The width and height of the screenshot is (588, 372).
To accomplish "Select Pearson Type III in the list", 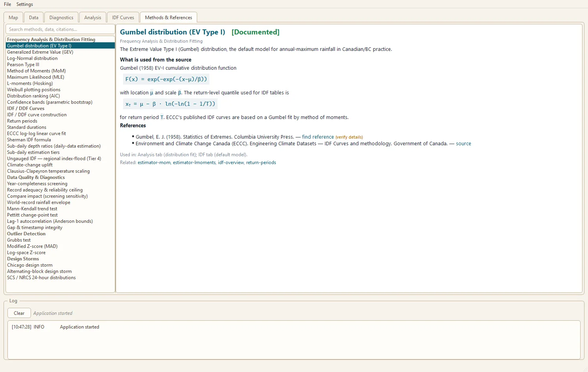I will click(x=60, y=65).
